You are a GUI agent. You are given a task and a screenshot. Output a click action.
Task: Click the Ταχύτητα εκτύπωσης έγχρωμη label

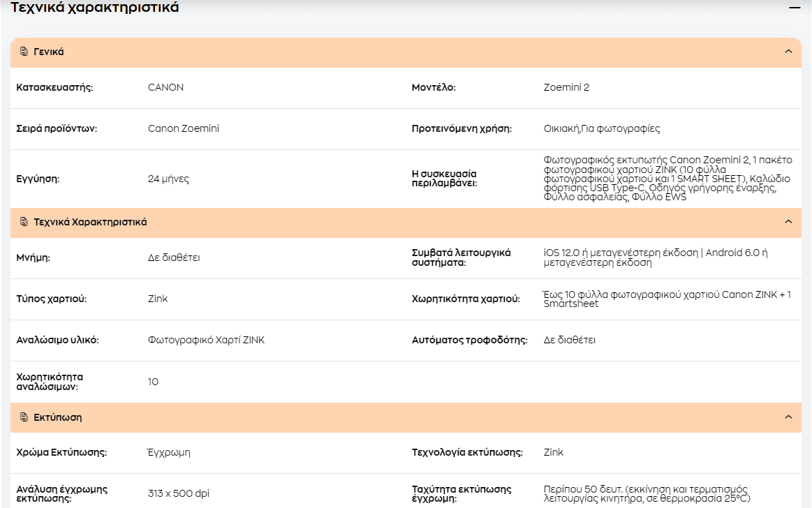coord(462,493)
